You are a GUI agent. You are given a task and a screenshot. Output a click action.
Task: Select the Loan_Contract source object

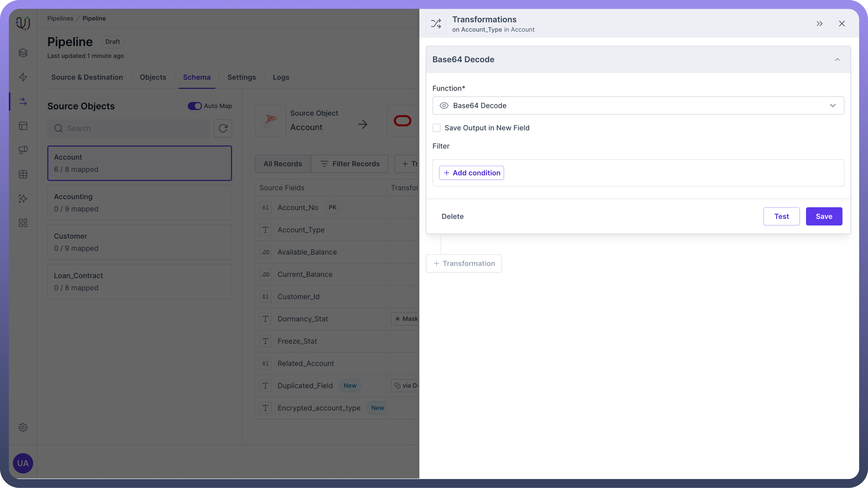[x=139, y=281]
